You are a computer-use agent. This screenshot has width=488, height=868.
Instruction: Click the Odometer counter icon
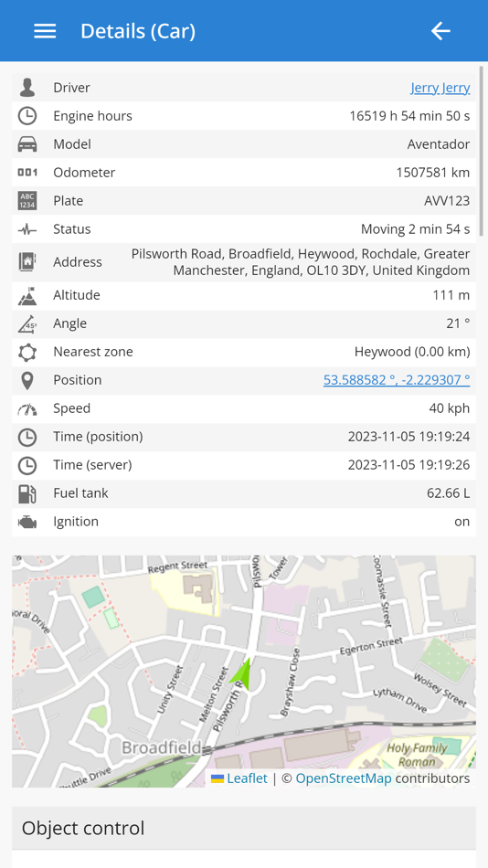pyautogui.click(x=27, y=172)
